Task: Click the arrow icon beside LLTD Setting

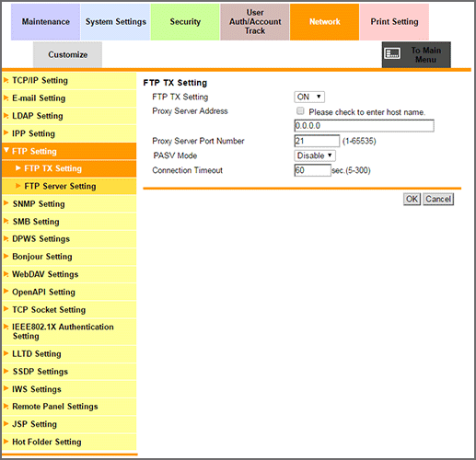Action: (x=6, y=353)
